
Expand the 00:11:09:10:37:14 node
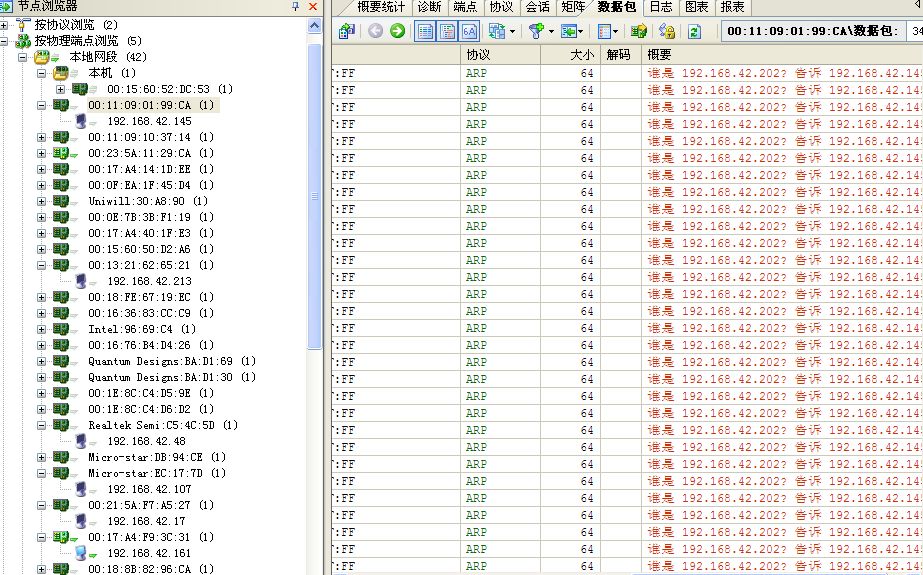(x=41, y=137)
